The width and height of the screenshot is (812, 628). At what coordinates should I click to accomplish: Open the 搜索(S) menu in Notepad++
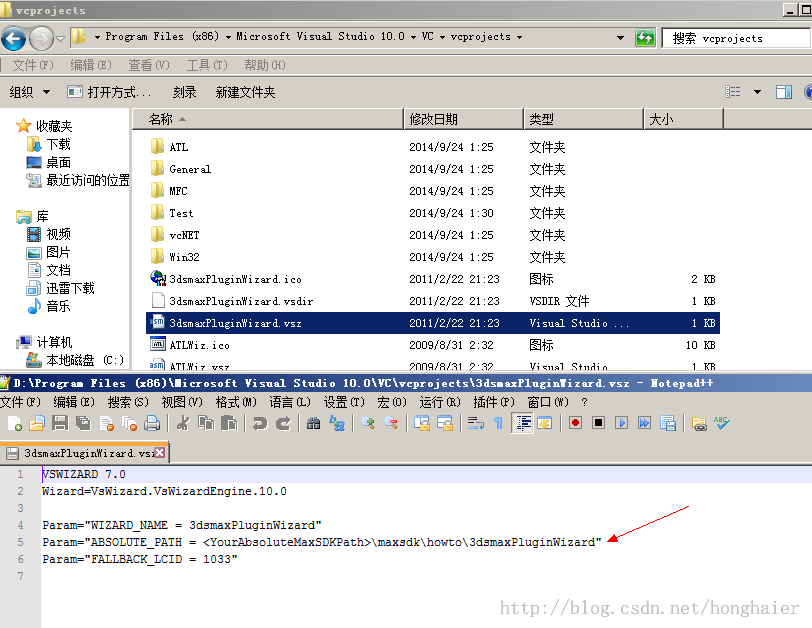click(128, 402)
